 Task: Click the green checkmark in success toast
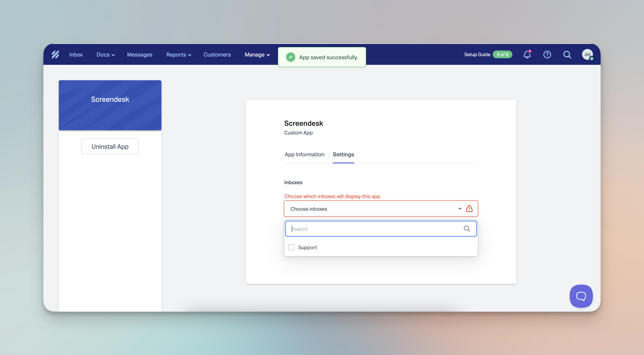(x=290, y=57)
